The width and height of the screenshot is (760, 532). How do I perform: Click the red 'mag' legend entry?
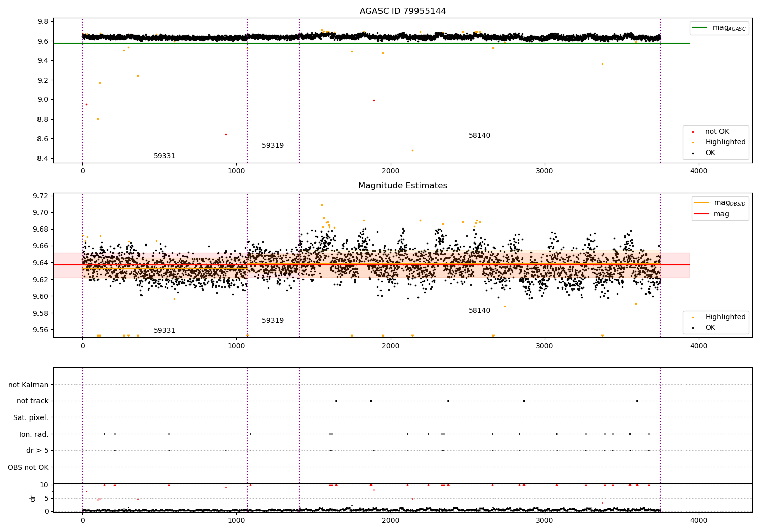711,214
